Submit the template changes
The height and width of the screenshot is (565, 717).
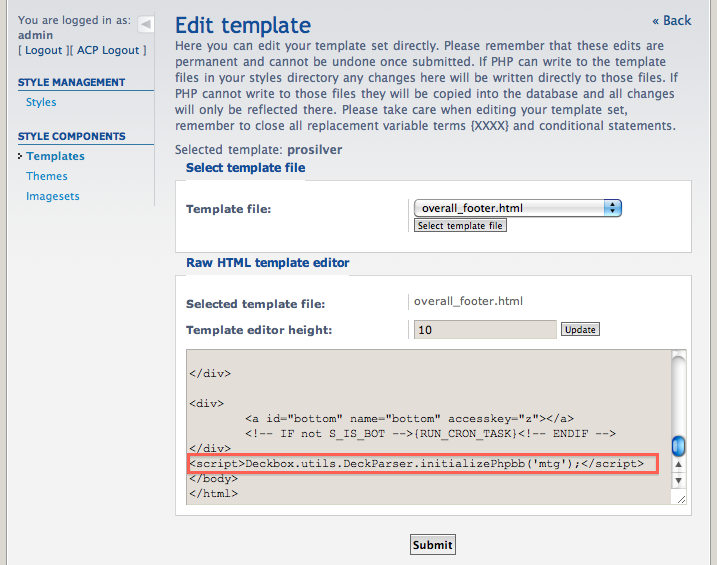pyautogui.click(x=433, y=545)
